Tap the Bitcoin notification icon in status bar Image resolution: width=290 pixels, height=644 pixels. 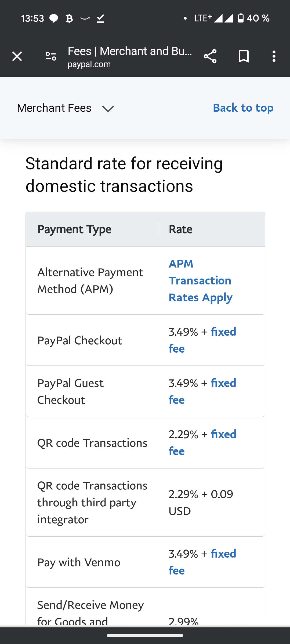(69, 19)
